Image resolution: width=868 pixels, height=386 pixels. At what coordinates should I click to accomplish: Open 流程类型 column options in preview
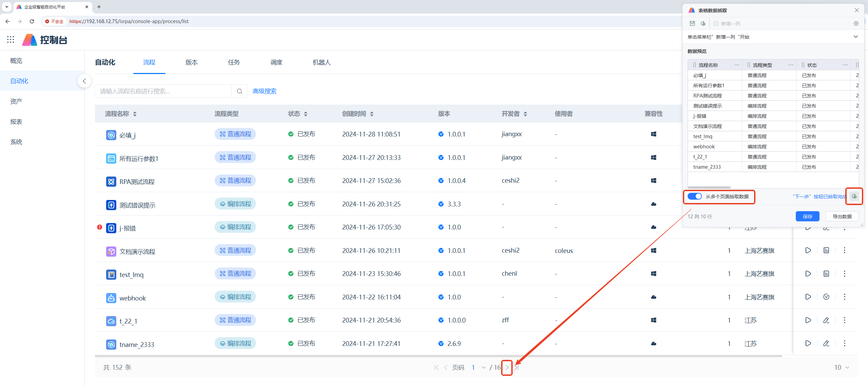tap(791, 65)
